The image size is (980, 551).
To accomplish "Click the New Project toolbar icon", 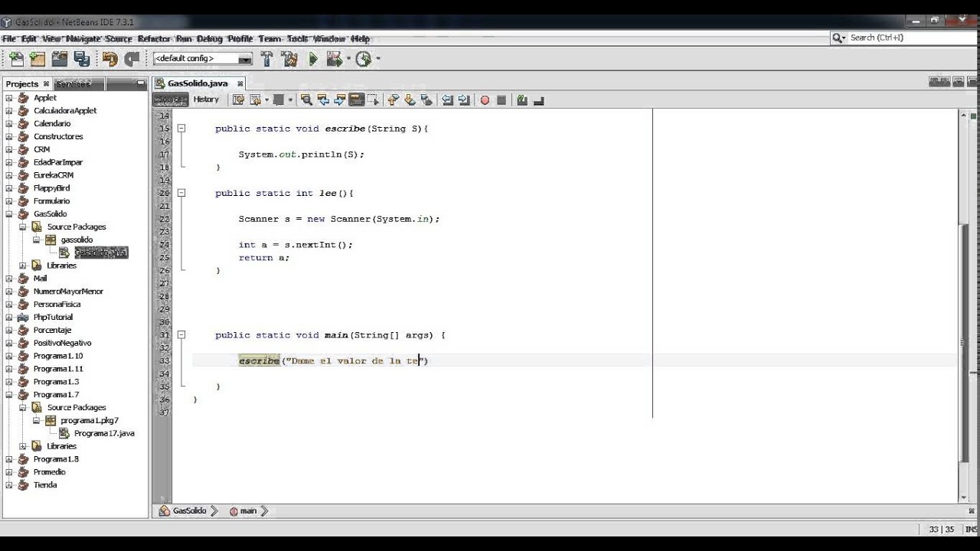I will click(37, 59).
